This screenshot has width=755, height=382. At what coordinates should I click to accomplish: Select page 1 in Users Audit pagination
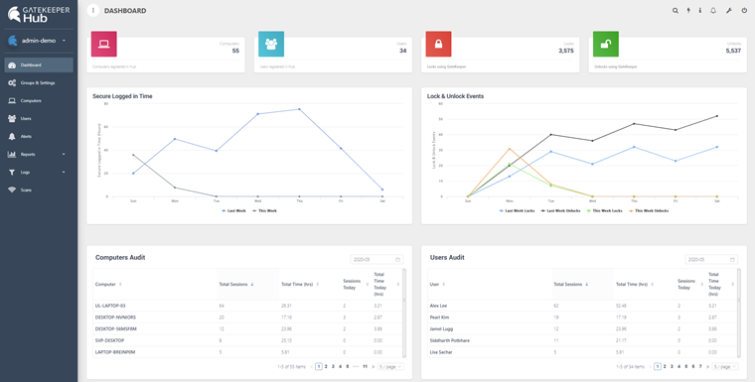click(657, 367)
